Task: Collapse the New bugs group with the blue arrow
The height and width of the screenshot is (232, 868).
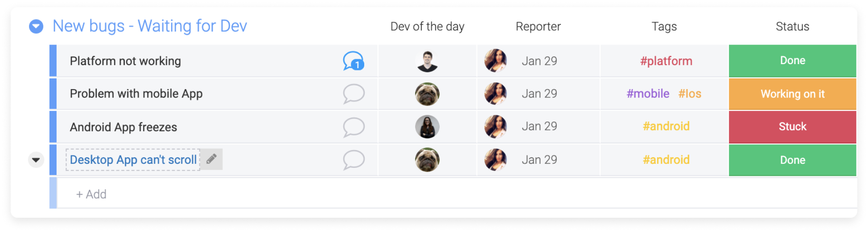Action: pos(36,26)
